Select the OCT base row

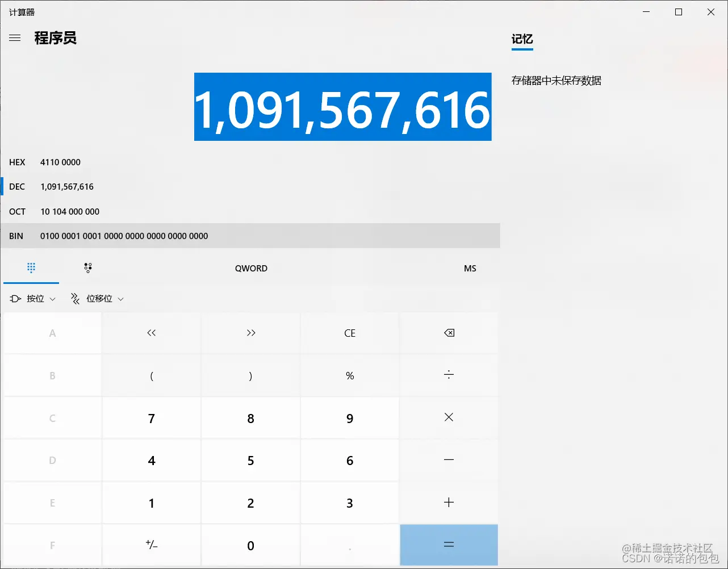click(x=250, y=211)
